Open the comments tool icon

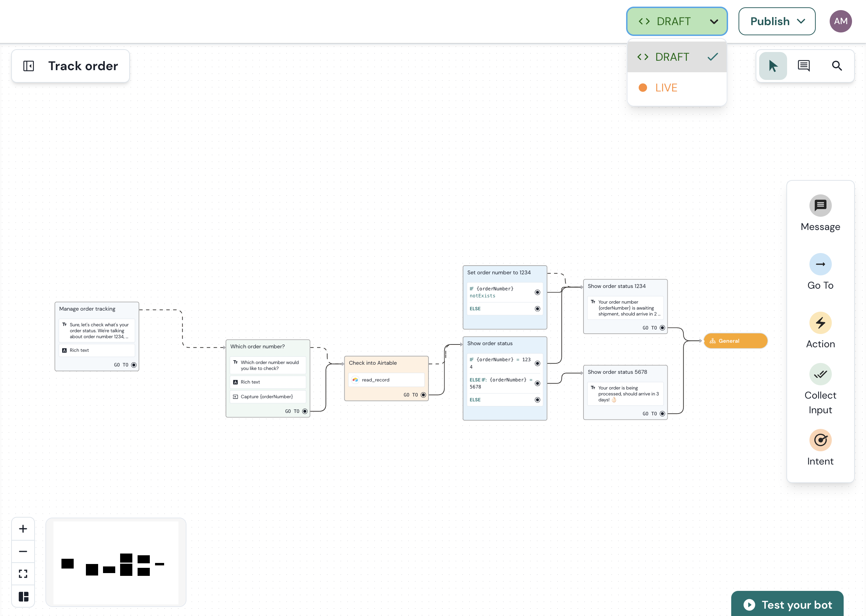[804, 66]
